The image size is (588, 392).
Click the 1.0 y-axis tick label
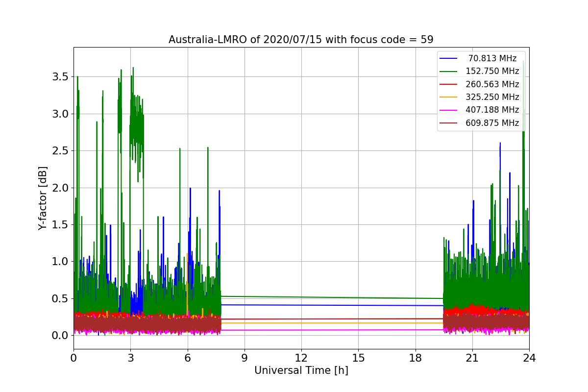pyautogui.click(x=61, y=261)
